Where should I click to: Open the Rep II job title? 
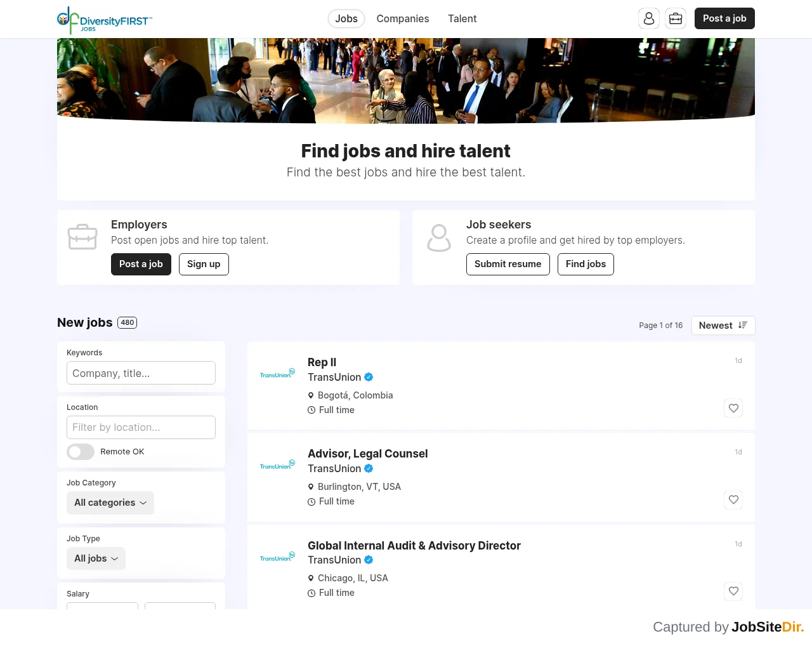tap(322, 362)
